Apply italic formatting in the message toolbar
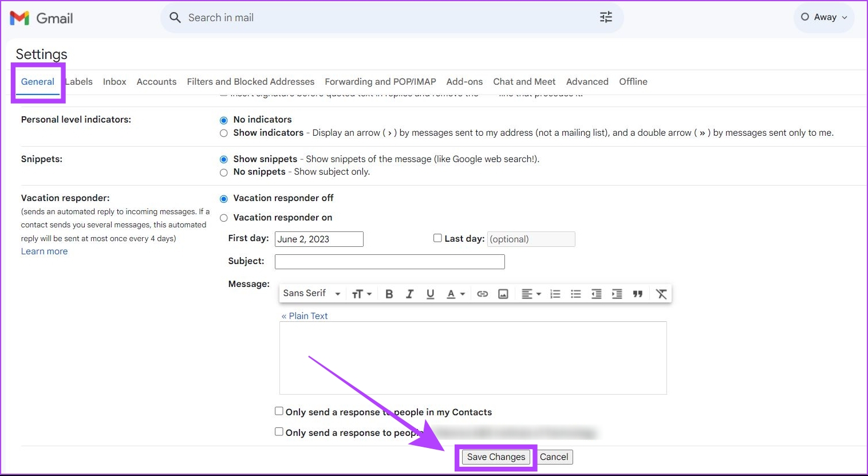Image resolution: width=868 pixels, height=476 pixels. pos(409,293)
